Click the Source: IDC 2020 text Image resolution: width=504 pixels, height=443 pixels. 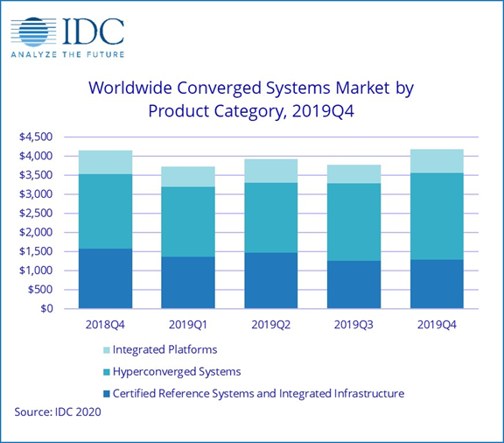[58, 411]
